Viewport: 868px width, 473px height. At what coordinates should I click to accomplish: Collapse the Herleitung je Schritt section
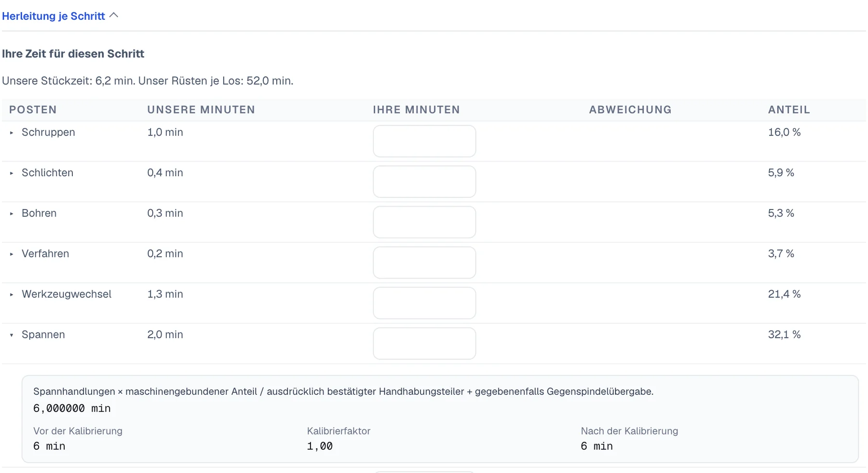pos(60,16)
